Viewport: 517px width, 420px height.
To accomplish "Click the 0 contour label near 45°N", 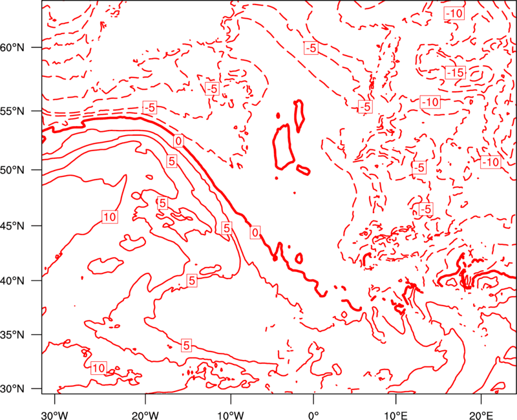I will click(x=255, y=233).
